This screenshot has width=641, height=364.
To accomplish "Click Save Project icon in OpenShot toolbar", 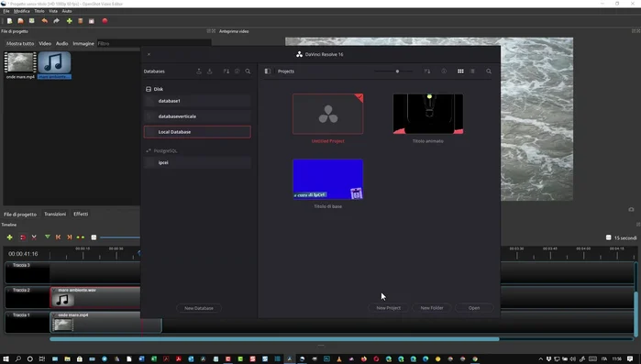I will pyautogui.click(x=31, y=21).
